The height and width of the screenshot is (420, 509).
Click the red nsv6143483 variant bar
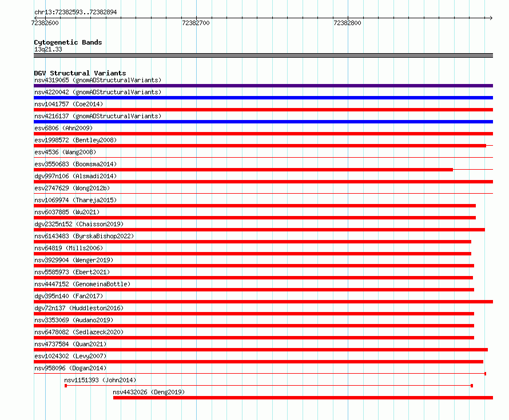(253, 242)
